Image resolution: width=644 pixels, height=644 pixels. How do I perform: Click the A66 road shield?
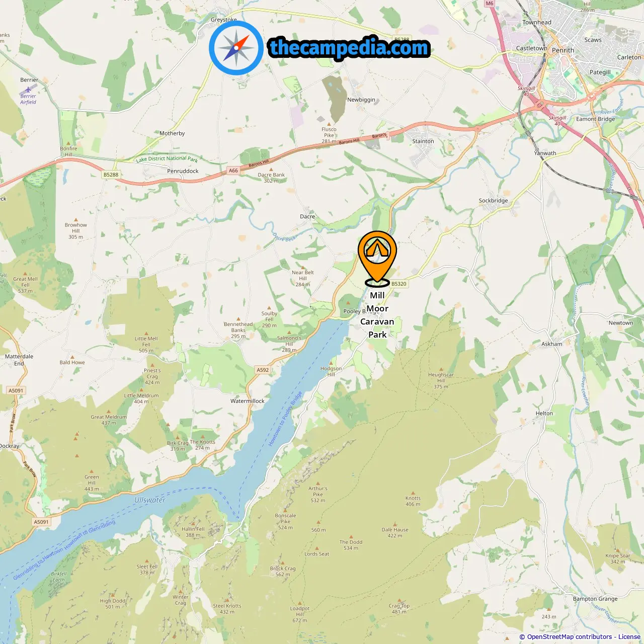(x=233, y=171)
